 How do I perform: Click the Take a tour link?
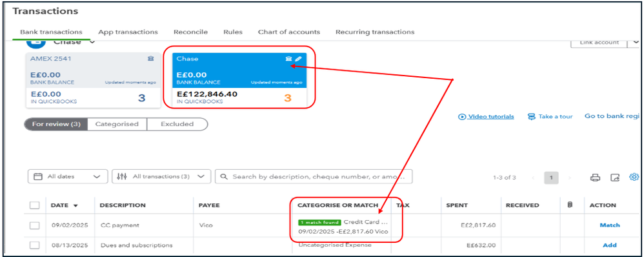[x=556, y=117]
